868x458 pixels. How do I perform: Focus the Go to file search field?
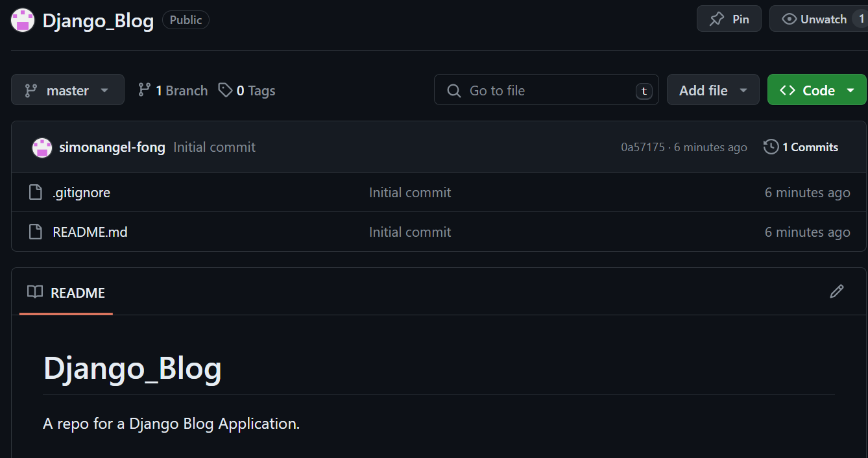[546, 90]
